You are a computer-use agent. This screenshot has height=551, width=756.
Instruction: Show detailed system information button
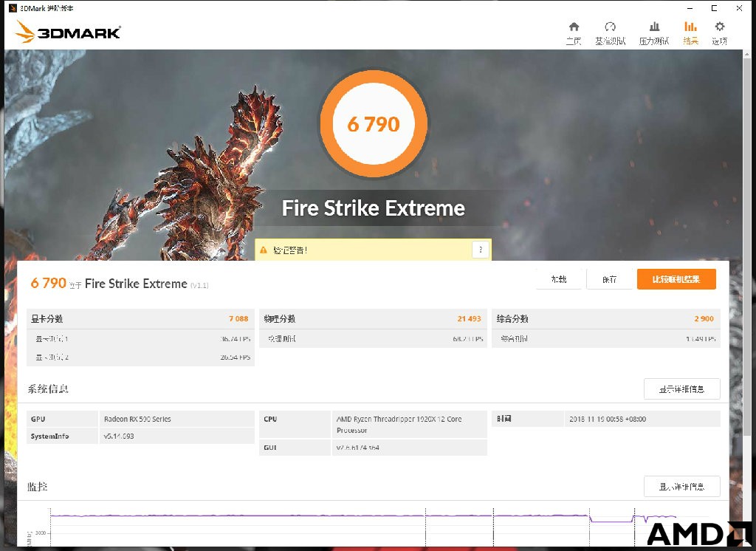(681, 389)
